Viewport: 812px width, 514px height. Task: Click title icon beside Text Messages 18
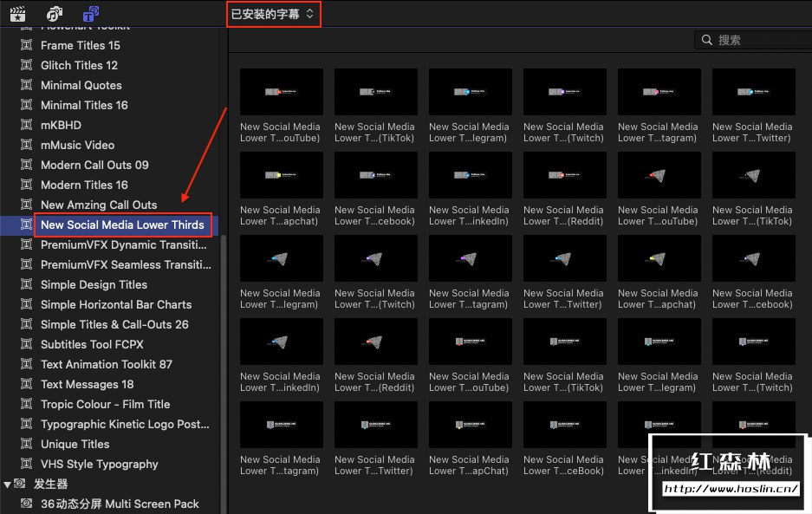pos(26,384)
